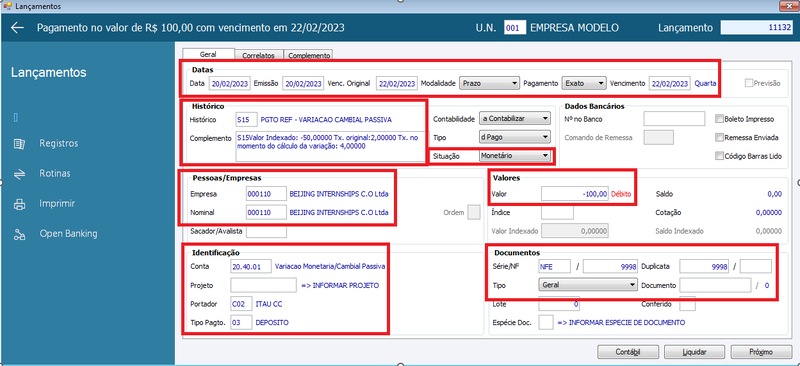
Task: Click the Conta field 20.40.01
Action: (251, 266)
